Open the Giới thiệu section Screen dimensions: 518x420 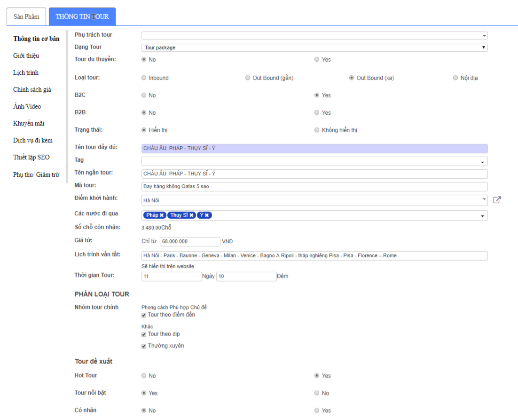26,55
